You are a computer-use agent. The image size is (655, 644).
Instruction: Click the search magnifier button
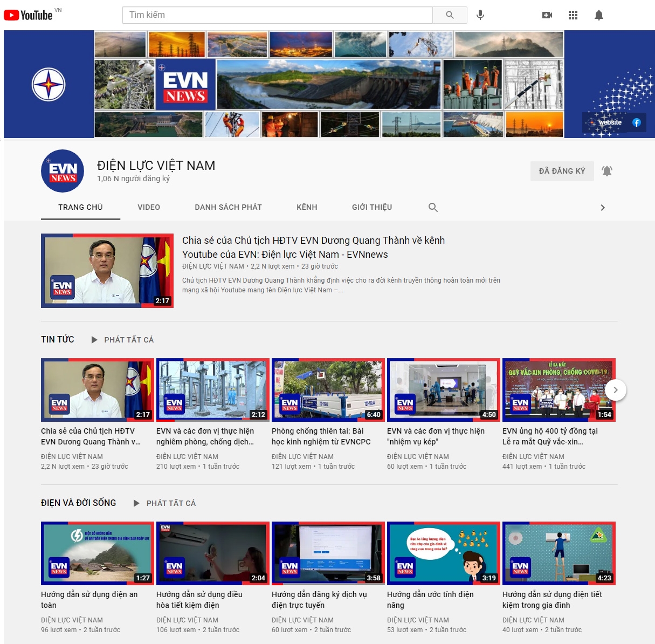coord(450,15)
